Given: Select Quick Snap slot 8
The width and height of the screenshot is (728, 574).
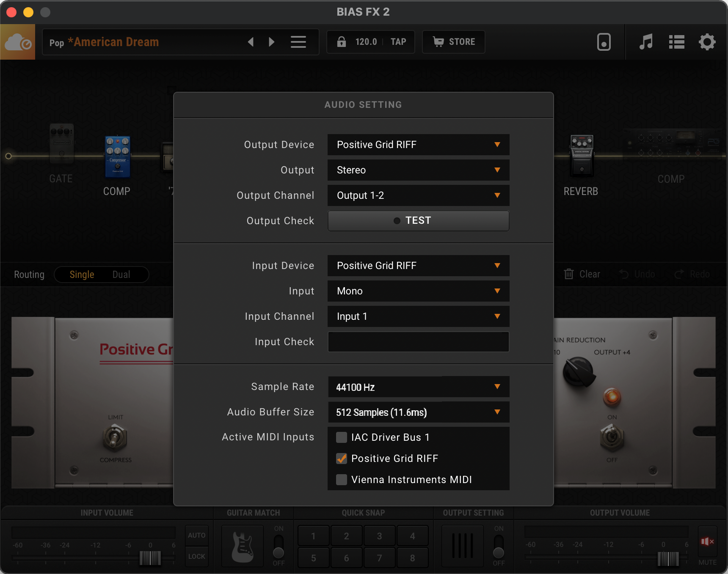Looking at the screenshot, I should (x=413, y=558).
